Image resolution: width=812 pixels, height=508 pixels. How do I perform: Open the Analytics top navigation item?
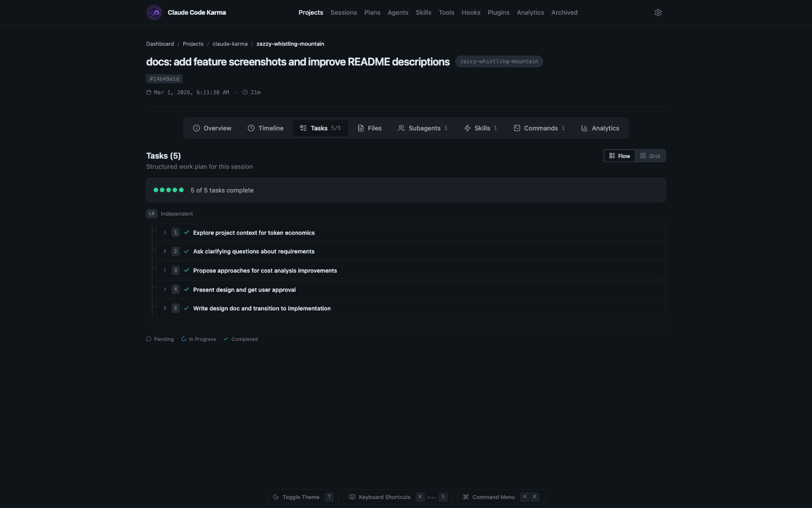(531, 12)
